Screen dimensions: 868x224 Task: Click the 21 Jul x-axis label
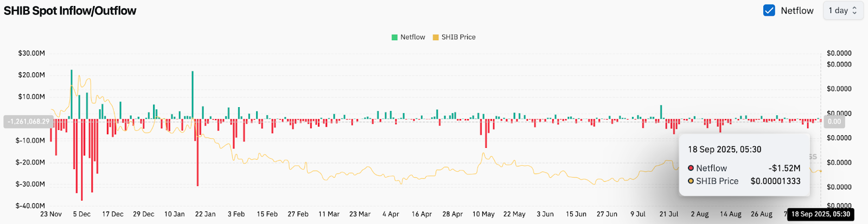(x=669, y=214)
